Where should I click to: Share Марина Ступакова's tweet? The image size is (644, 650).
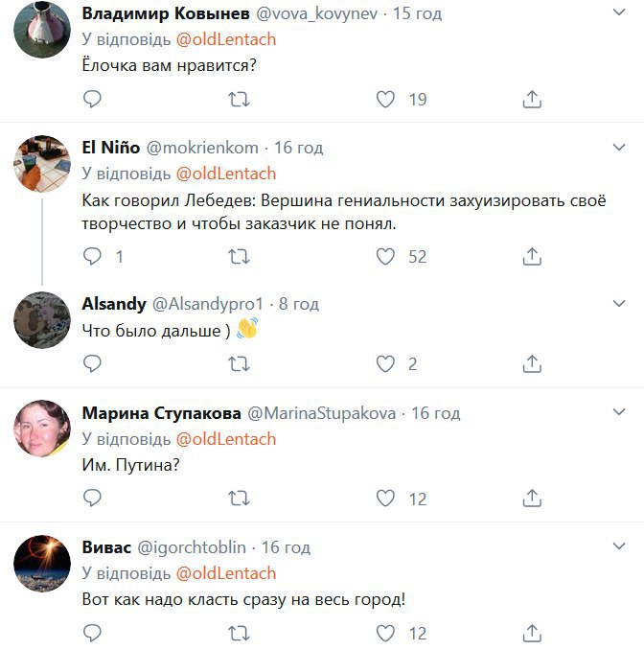(x=532, y=499)
